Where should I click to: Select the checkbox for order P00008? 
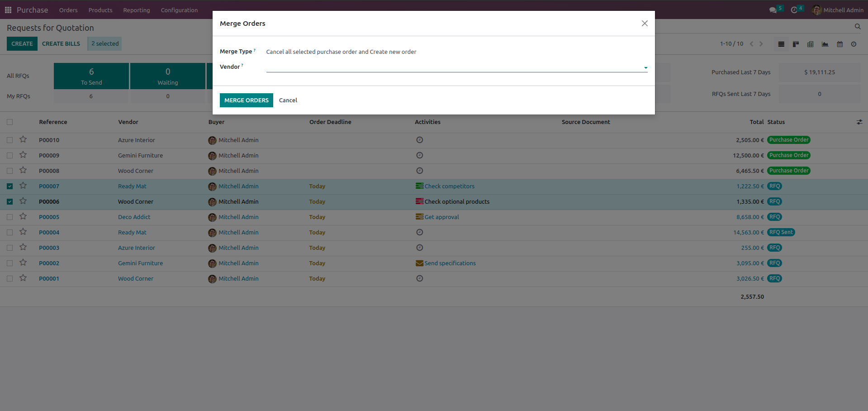10,171
